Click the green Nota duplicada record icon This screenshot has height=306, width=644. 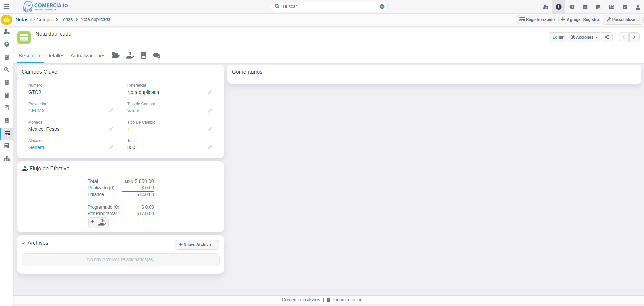point(24,38)
